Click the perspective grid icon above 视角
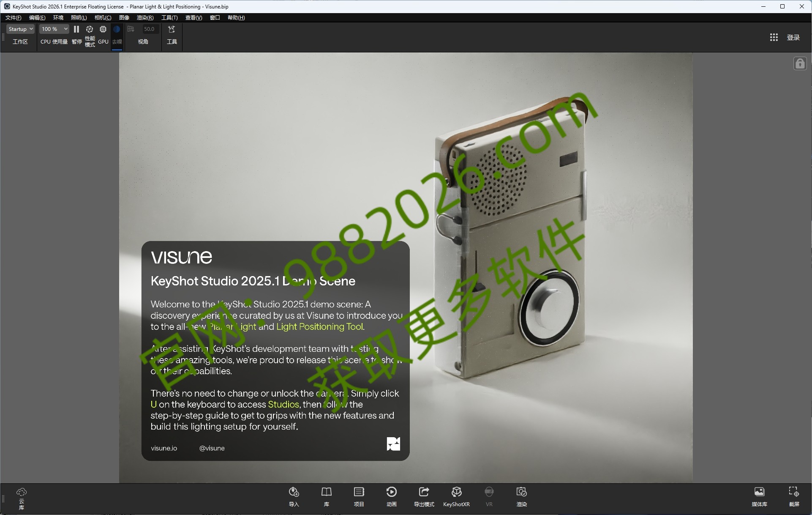 click(131, 29)
